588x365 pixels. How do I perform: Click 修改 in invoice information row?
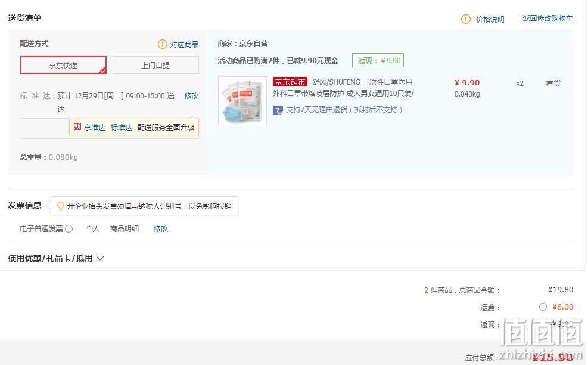click(161, 228)
